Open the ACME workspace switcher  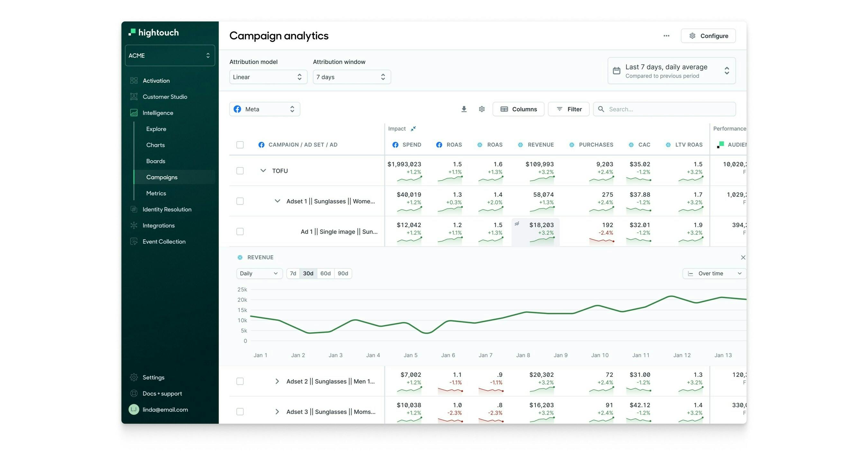170,55
